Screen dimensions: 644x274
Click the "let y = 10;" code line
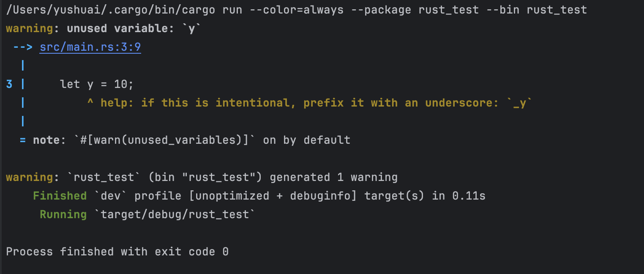coord(97,85)
